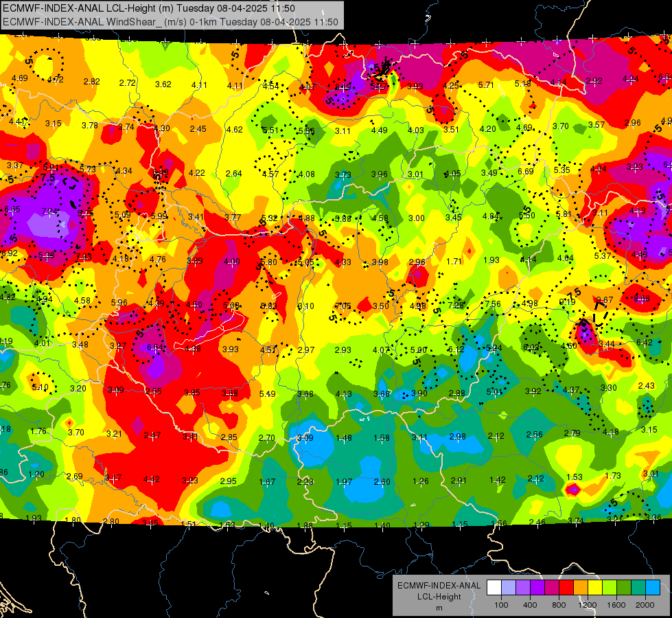Screen dimensions: 672x618
Task: Select the grid value 7.28
Action: 456,305
